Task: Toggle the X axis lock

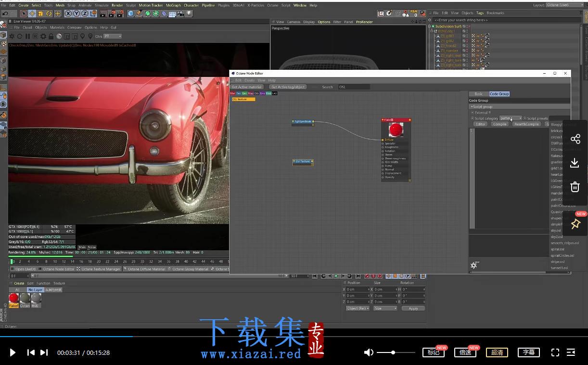Action: coord(68,13)
